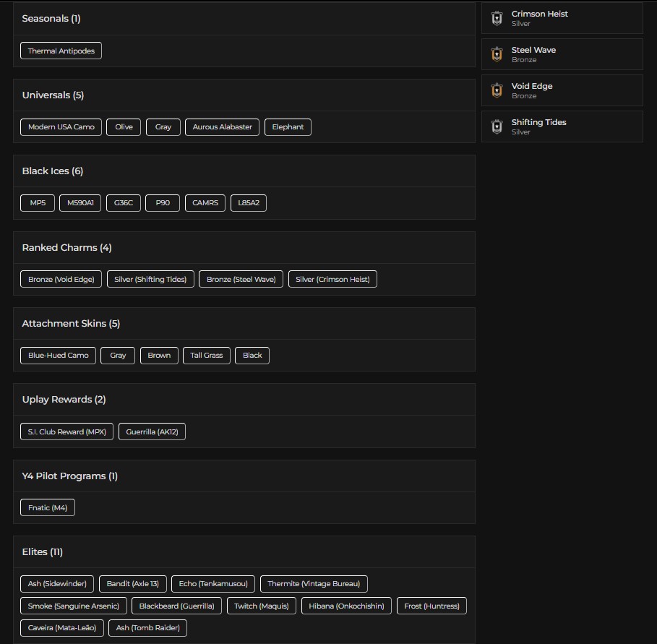Select the M590A1 Black Ice tag

point(80,203)
